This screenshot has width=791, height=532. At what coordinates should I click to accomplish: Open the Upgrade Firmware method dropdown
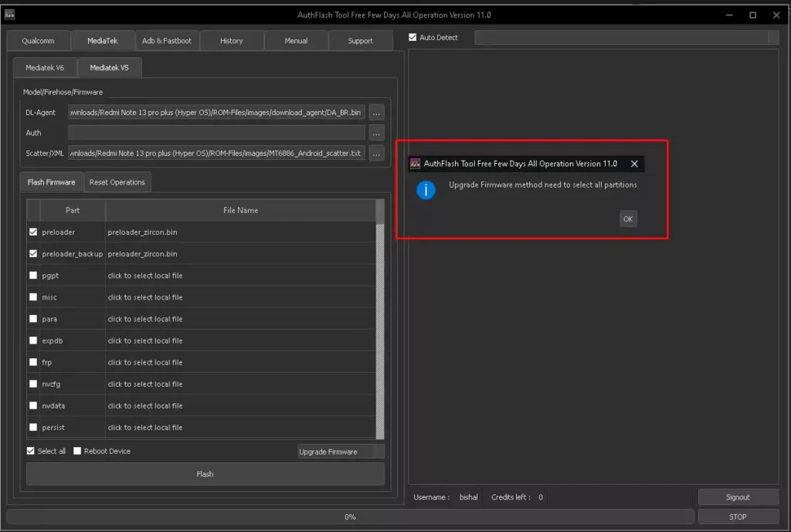tap(341, 452)
